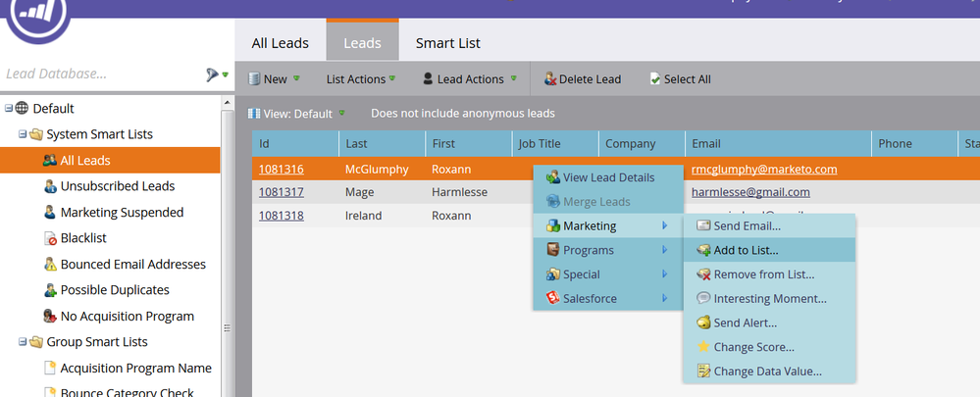Click the Blacklist icon in tree
This screenshot has width=980, height=397.
point(51,238)
